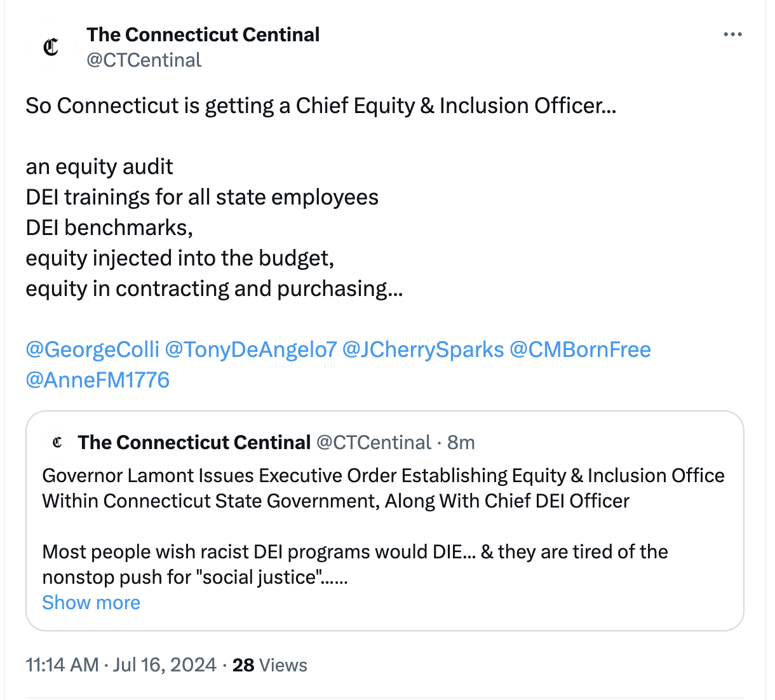The width and height of the screenshot is (775, 700).
Task: Click the small avatar in quoted tweet
Action: tap(58, 442)
